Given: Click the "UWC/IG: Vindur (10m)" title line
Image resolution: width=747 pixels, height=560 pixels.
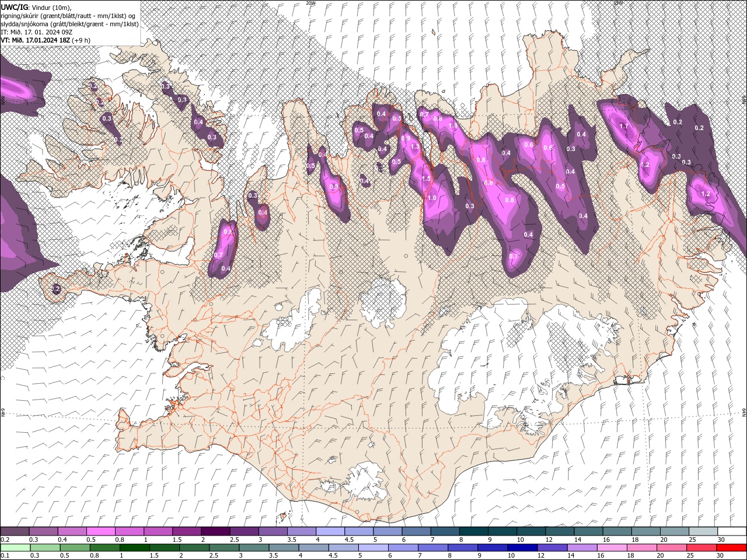Looking at the screenshot, I should click(36, 6).
